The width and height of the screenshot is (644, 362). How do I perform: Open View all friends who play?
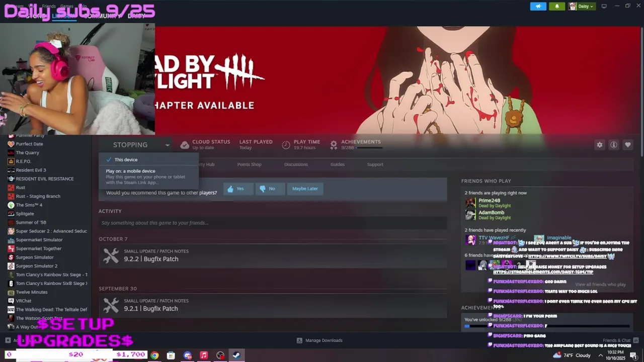click(x=600, y=285)
